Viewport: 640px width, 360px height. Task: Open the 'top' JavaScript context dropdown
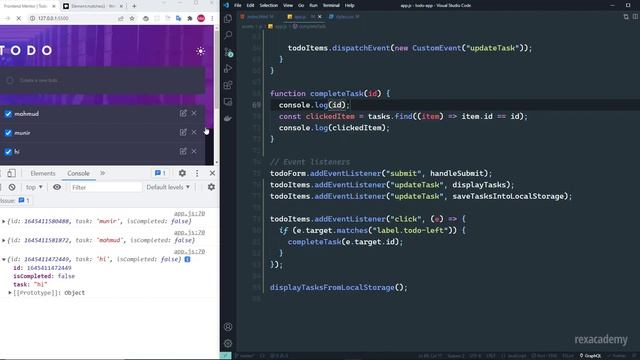(34, 187)
